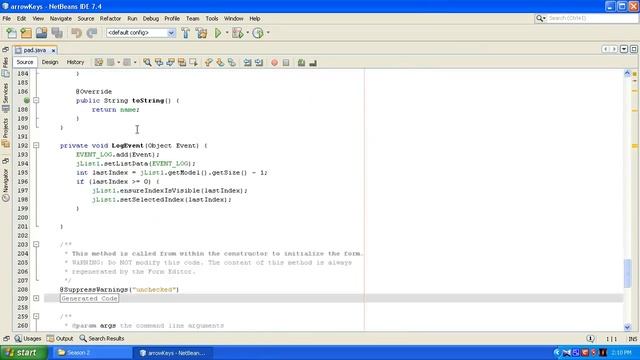Click the Open Project toolbar icon
The width and height of the screenshot is (640, 360).
click(x=41, y=33)
